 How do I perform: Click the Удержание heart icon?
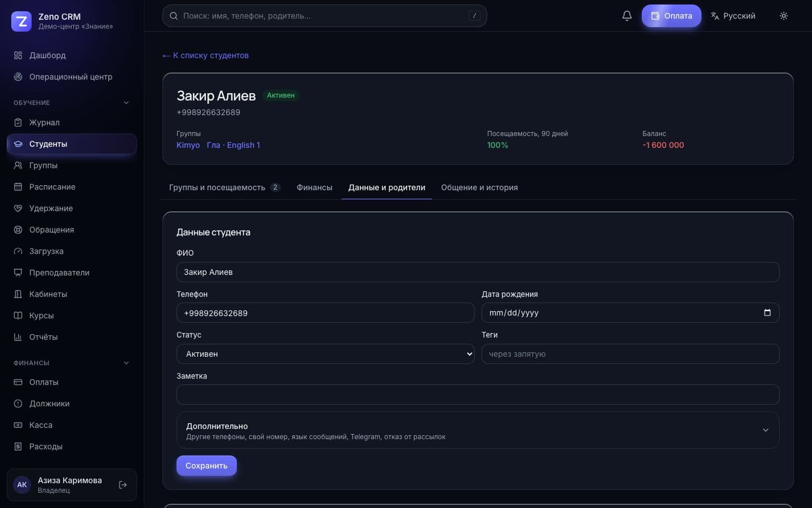(18, 208)
